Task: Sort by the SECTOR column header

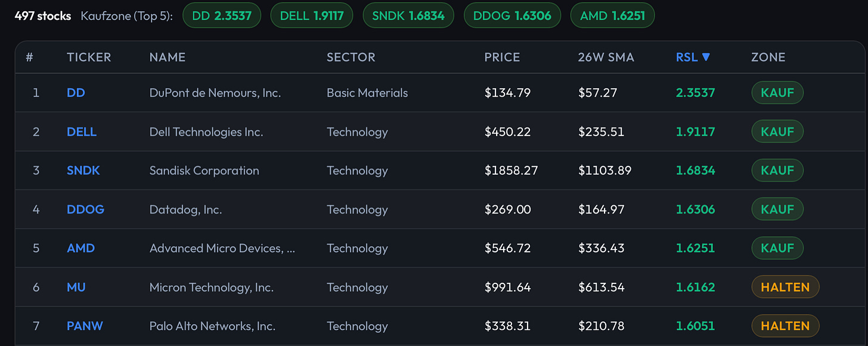Action: (351, 57)
